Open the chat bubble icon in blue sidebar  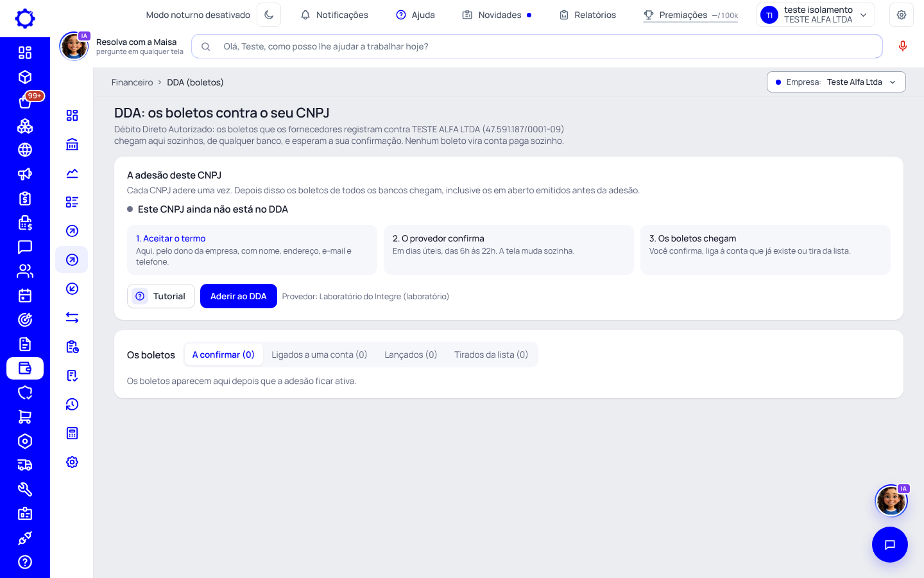point(25,247)
